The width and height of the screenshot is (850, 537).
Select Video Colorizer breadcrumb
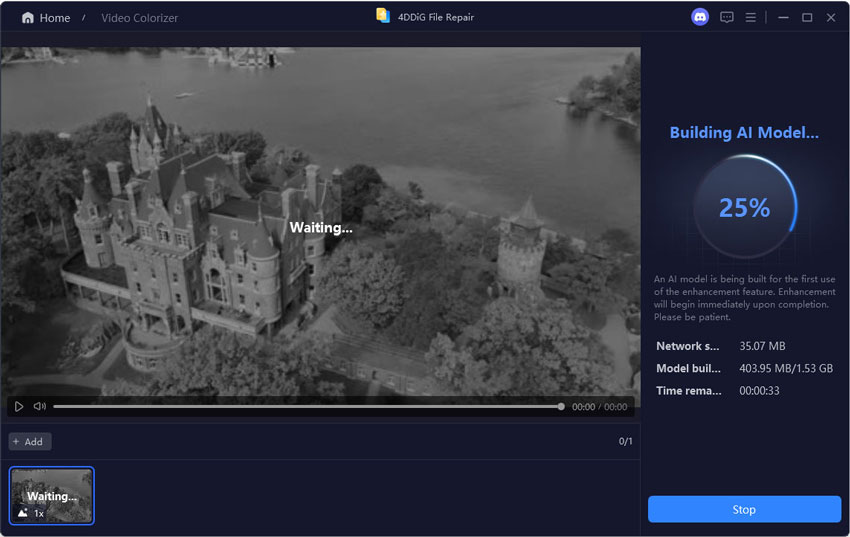(139, 18)
